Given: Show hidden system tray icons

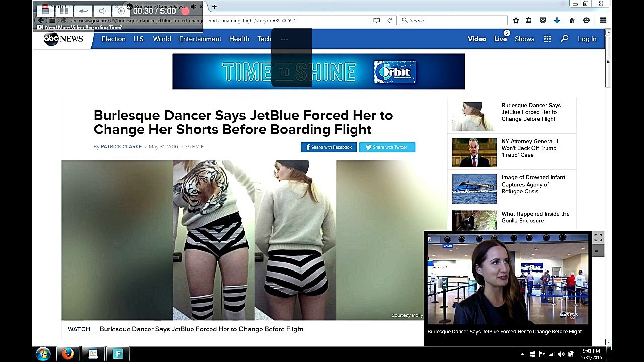Looking at the screenshot, I should (x=522, y=354).
